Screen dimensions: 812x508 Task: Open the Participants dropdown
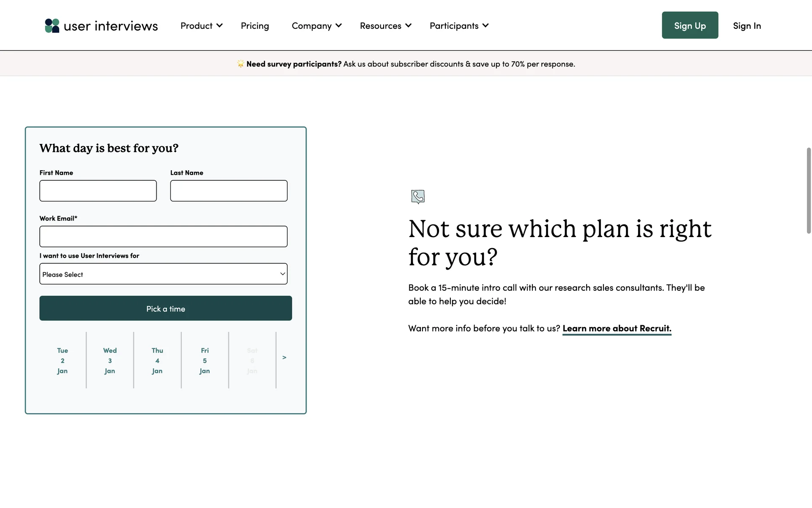click(x=459, y=26)
